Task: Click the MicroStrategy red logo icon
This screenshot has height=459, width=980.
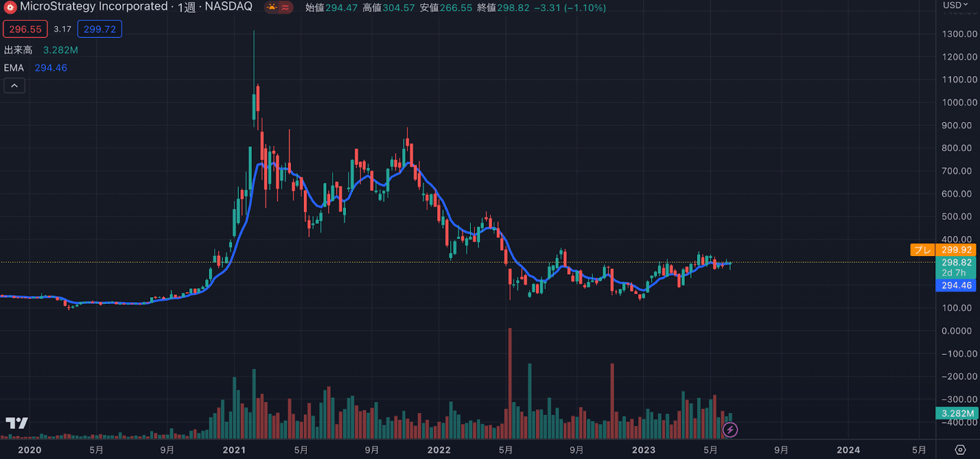Action: pos(10,7)
